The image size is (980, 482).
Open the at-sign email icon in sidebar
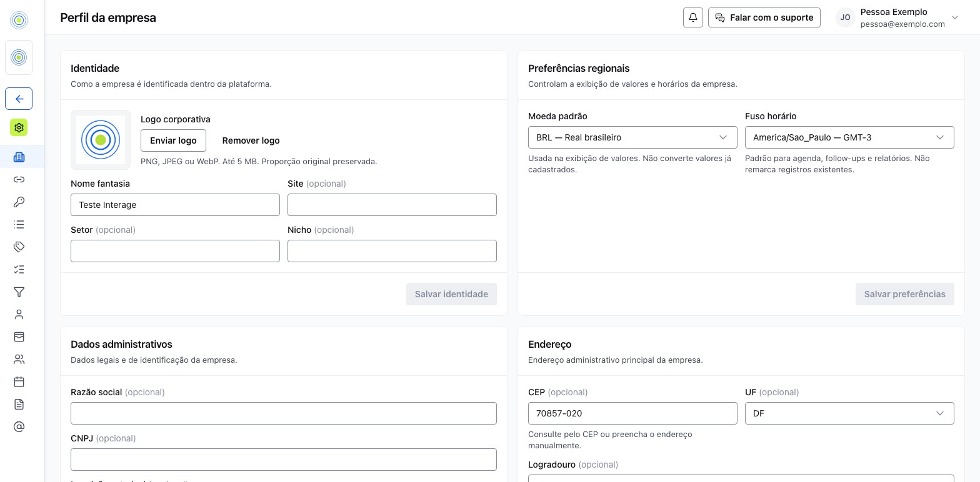(x=19, y=426)
